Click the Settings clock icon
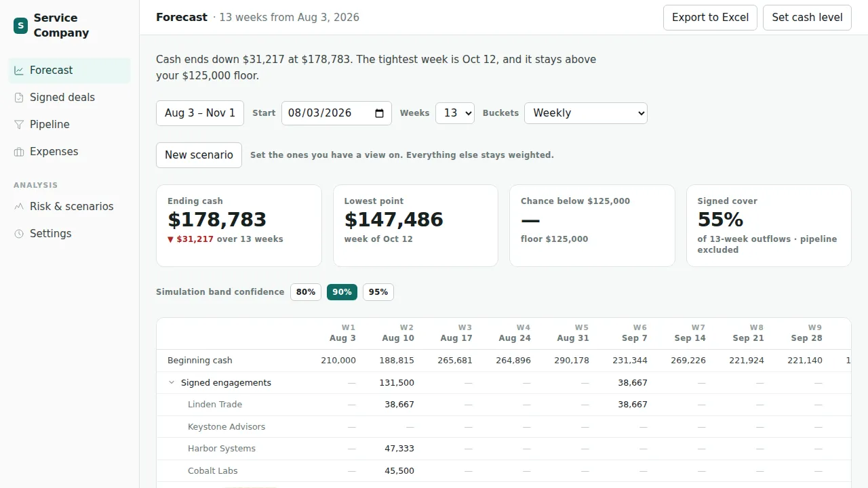Viewport: 868px width, 488px height. click(19, 234)
